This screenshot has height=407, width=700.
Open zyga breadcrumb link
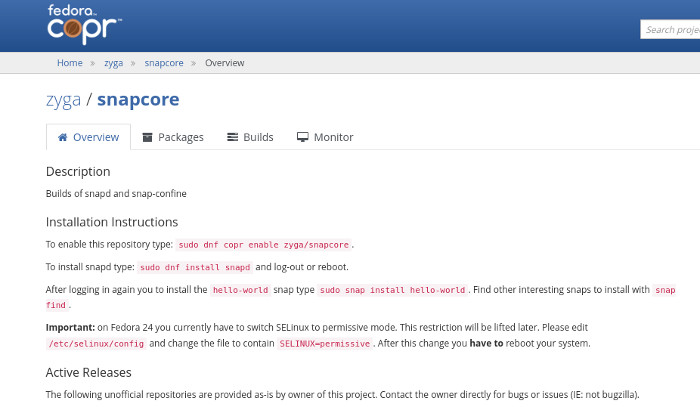[x=113, y=63]
